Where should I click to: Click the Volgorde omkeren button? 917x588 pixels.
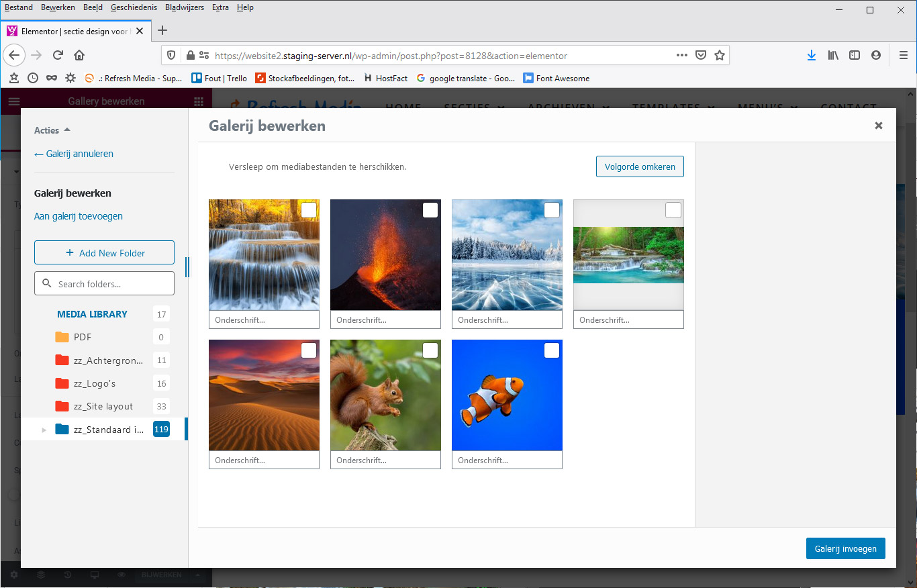pos(640,166)
